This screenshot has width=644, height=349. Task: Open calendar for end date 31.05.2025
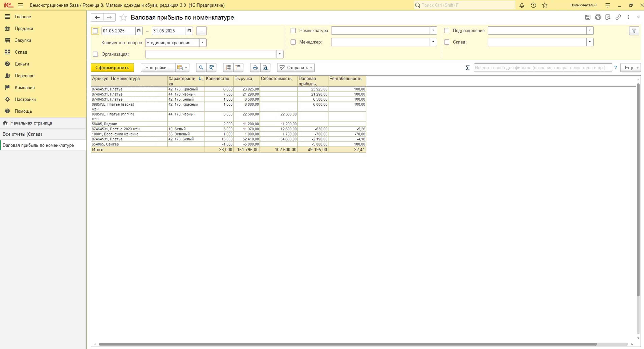189,31
